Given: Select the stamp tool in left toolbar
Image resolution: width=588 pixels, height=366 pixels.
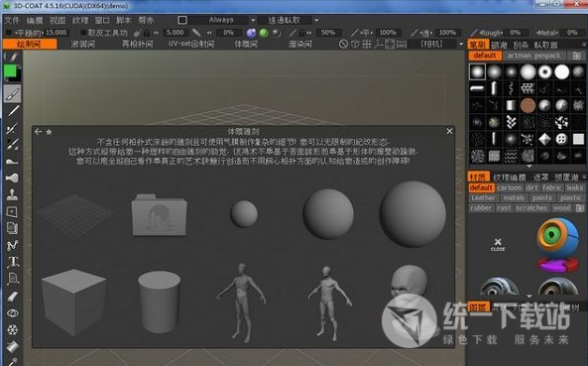Looking at the screenshot, I should click(x=12, y=194).
